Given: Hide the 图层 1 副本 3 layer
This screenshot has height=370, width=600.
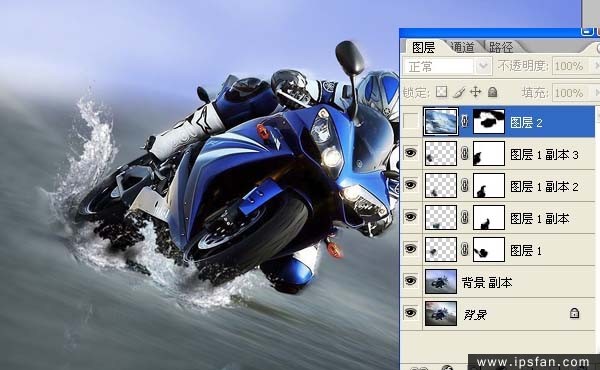Looking at the screenshot, I should [x=410, y=153].
